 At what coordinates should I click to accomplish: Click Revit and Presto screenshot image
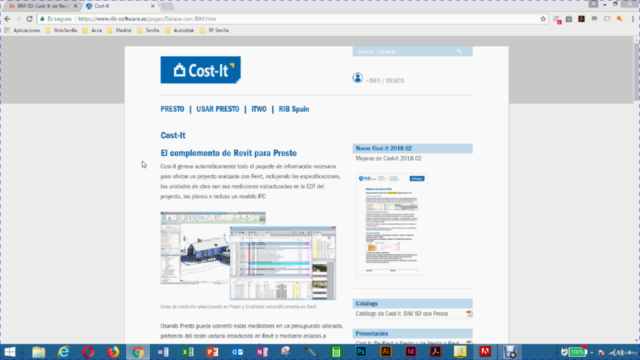(248, 256)
